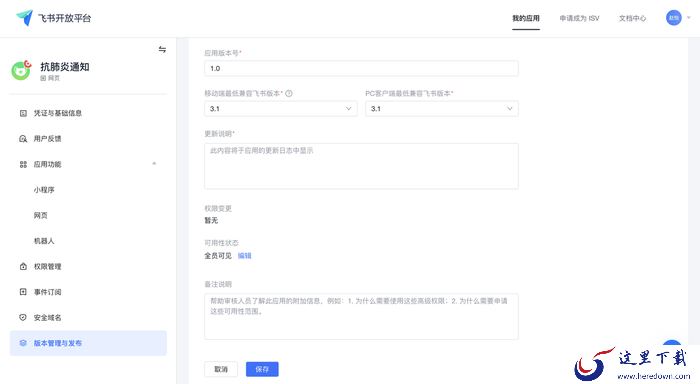Image resolution: width=700 pixels, height=384 pixels.
Task: Click the 用户反馈 sidebar icon
Action: [23, 139]
